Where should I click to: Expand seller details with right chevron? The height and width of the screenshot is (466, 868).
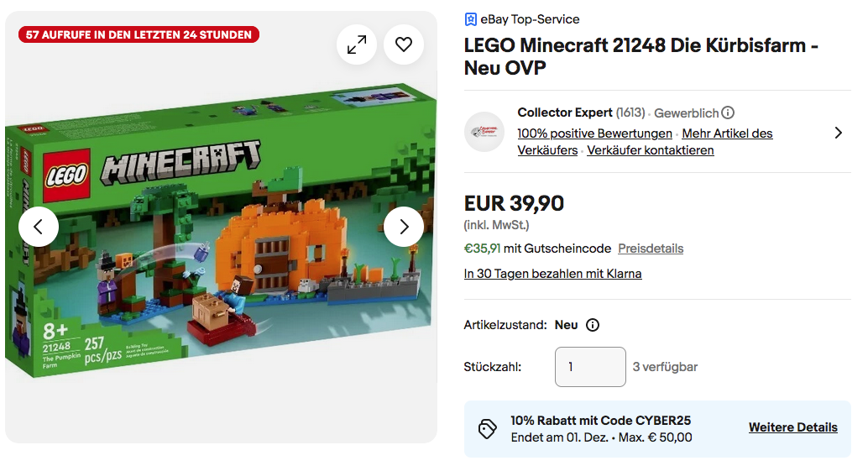838,133
